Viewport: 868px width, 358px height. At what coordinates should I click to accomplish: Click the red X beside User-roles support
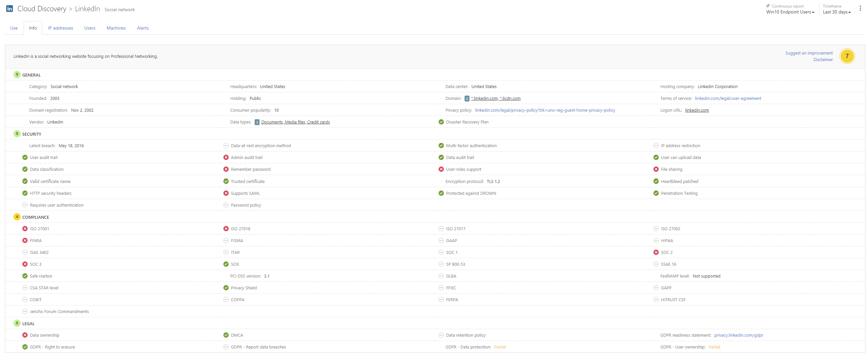[441, 169]
